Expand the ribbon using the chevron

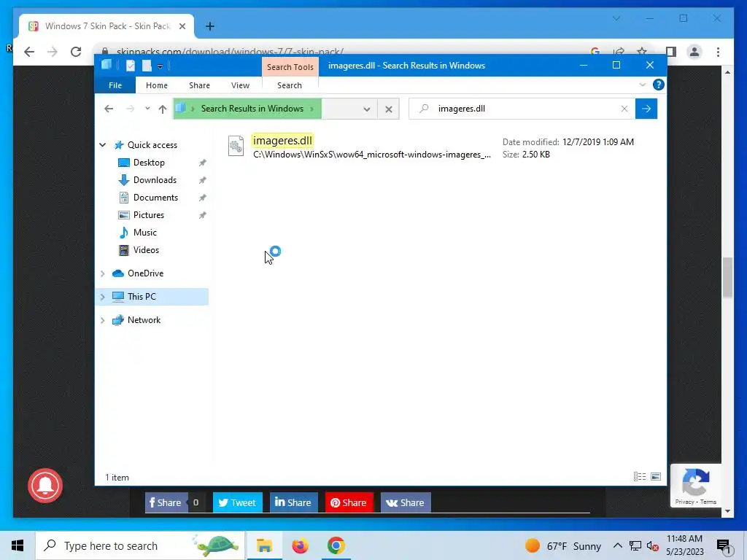[x=642, y=85]
